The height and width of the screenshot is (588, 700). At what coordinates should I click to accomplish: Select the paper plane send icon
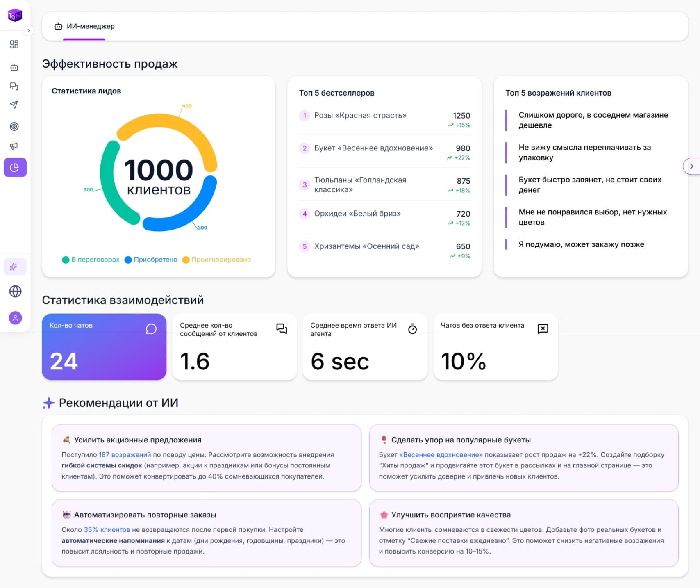pos(15,105)
